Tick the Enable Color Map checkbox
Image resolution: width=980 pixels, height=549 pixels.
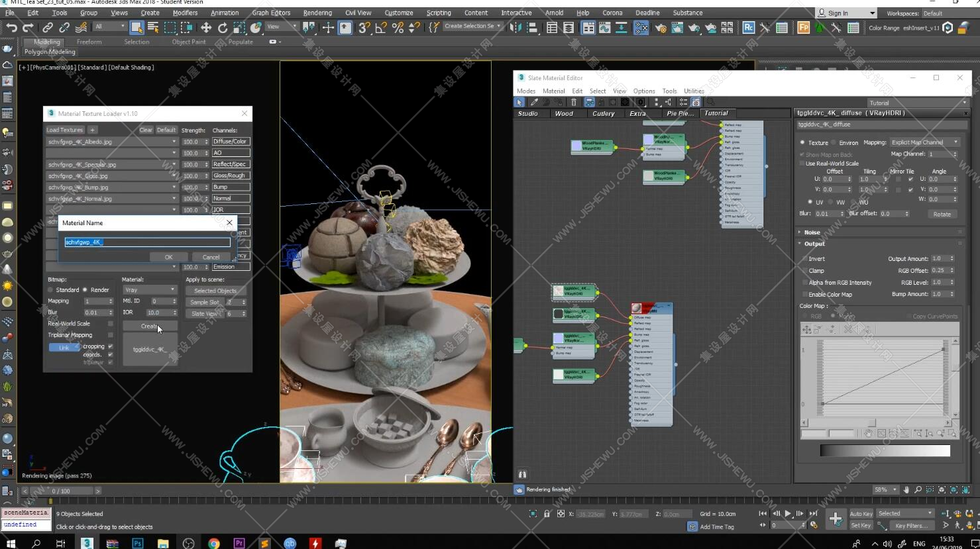pyautogui.click(x=804, y=295)
